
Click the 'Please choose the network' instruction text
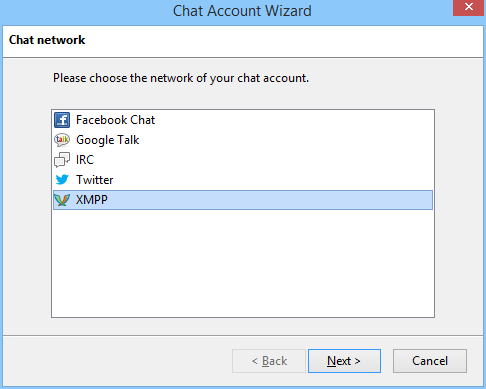(x=181, y=78)
